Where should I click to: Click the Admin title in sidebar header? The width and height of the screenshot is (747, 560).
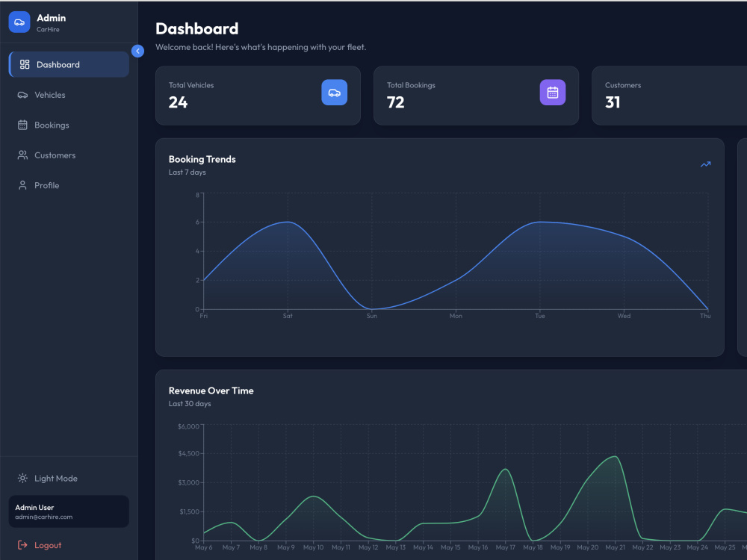tap(52, 18)
